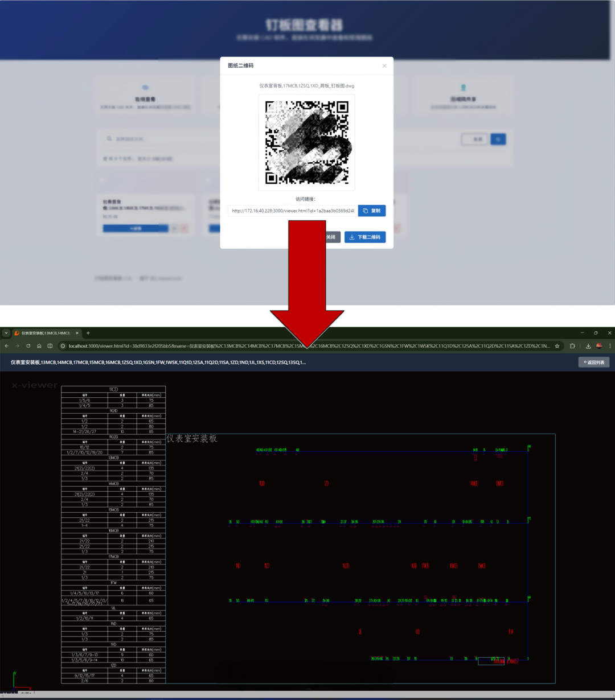Open the browser extensions puzzle icon
Screen dimensions: 615x700
(572, 345)
